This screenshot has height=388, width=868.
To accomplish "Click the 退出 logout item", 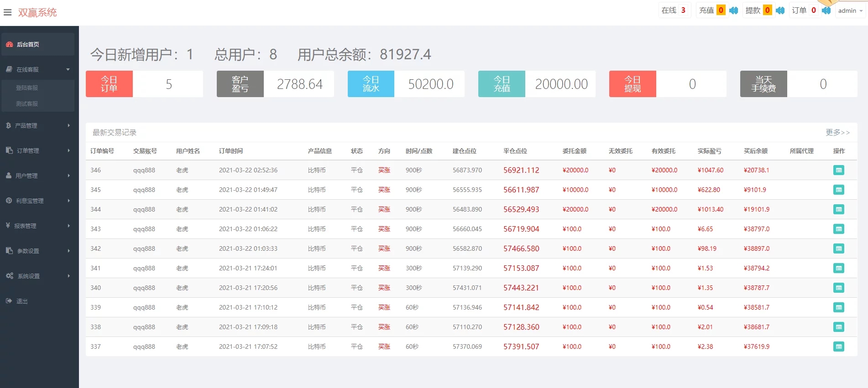I will pyautogui.click(x=22, y=301).
